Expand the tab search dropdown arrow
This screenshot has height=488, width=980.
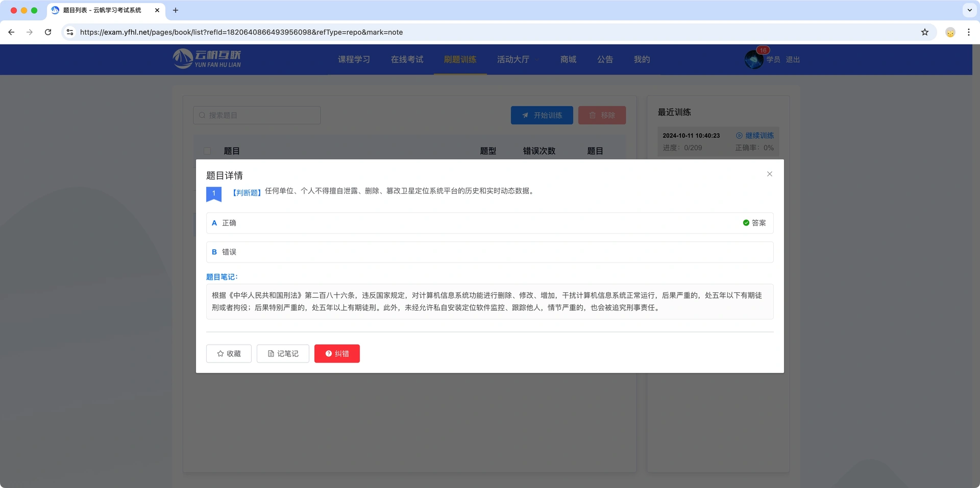(969, 10)
